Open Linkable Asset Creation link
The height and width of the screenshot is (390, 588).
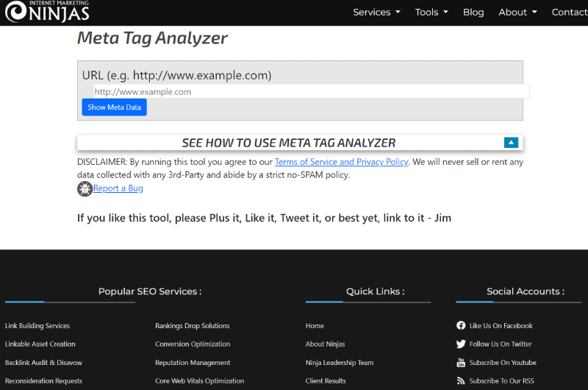40,344
